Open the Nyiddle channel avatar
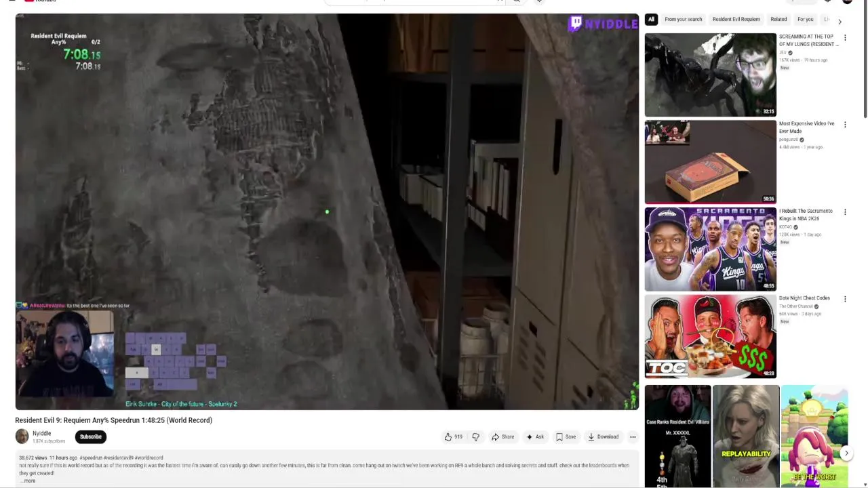The height and width of the screenshot is (488, 868). (22, 437)
